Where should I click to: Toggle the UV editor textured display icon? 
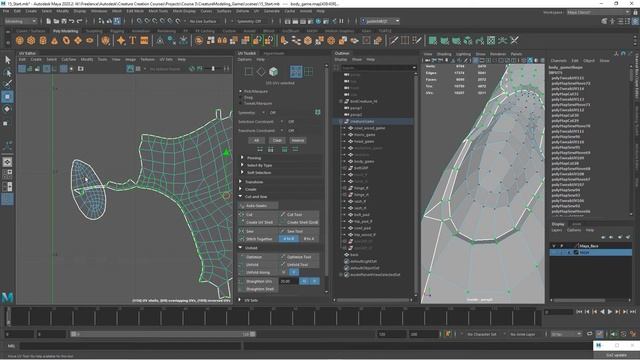[130, 69]
